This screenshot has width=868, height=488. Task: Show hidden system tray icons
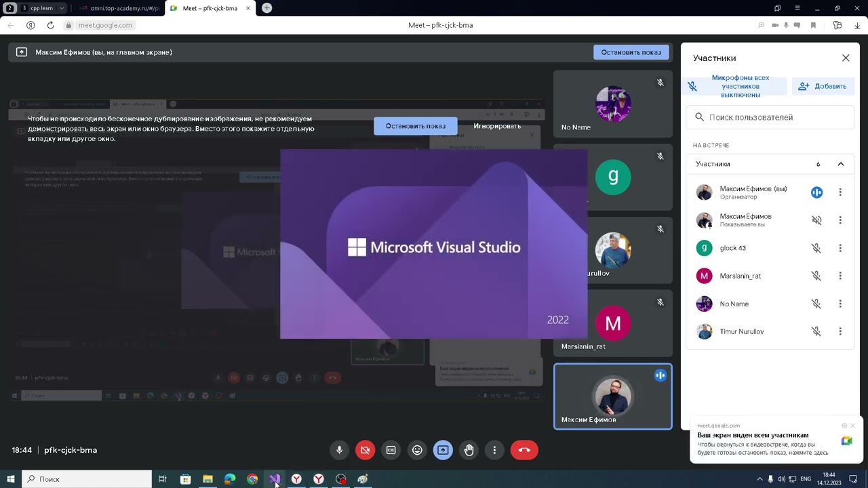tap(759, 479)
